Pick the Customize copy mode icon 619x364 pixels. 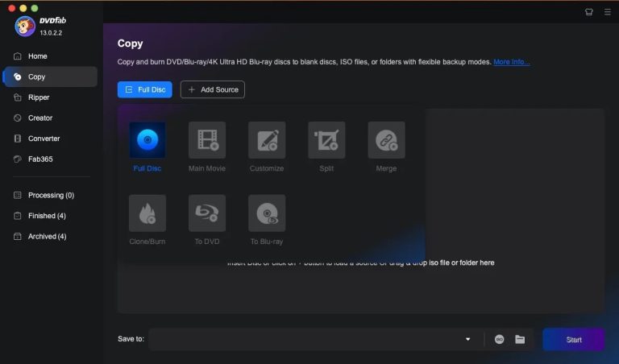coord(267,140)
